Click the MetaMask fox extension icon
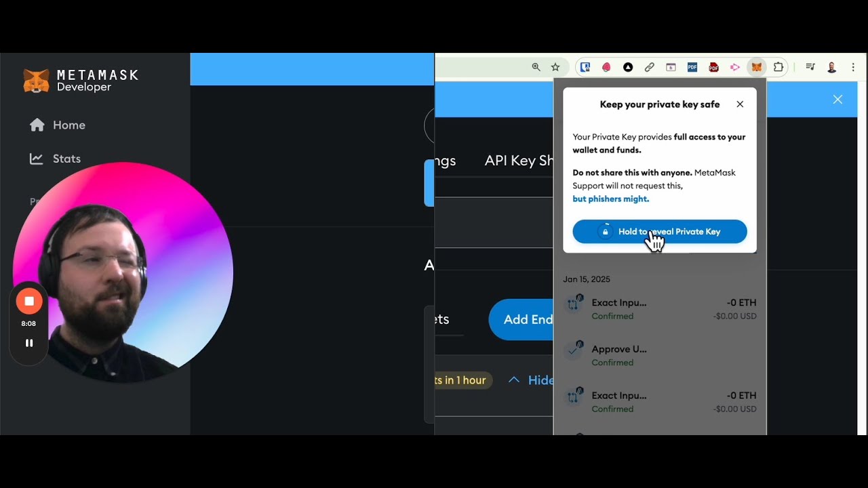 756,67
